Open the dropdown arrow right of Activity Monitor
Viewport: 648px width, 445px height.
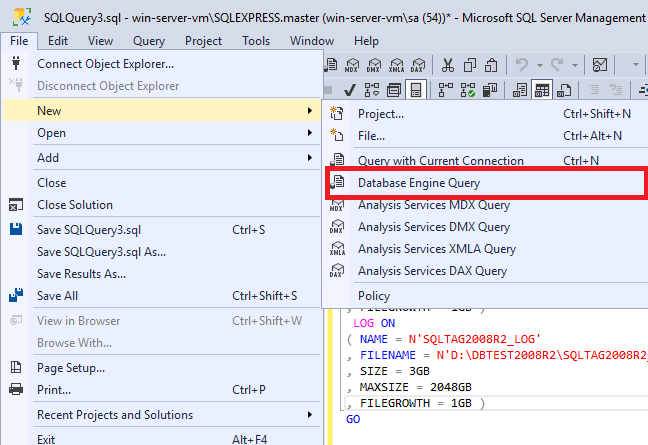coord(636,65)
